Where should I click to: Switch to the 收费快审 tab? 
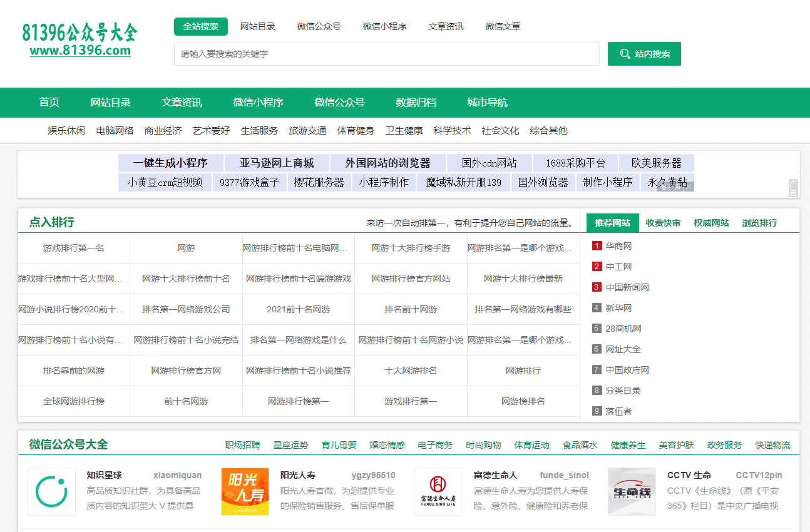pos(663,222)
